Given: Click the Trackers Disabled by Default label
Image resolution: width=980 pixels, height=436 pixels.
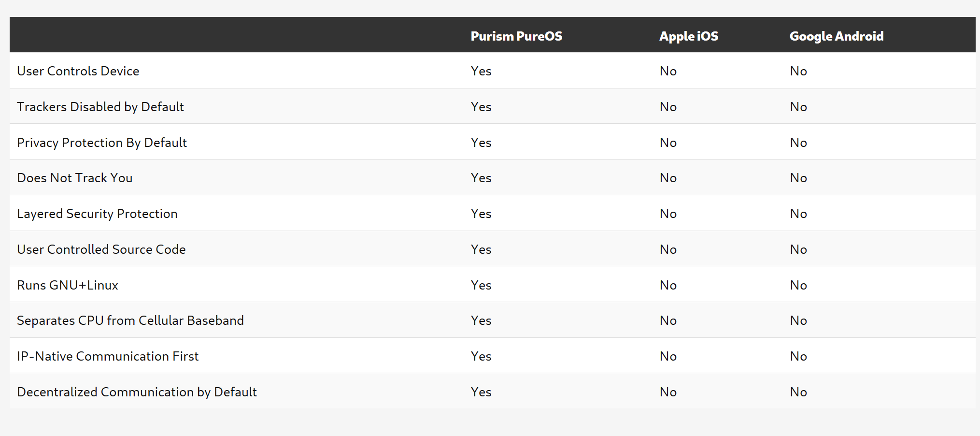Looking at the screenshot, I should click(100, 107).
